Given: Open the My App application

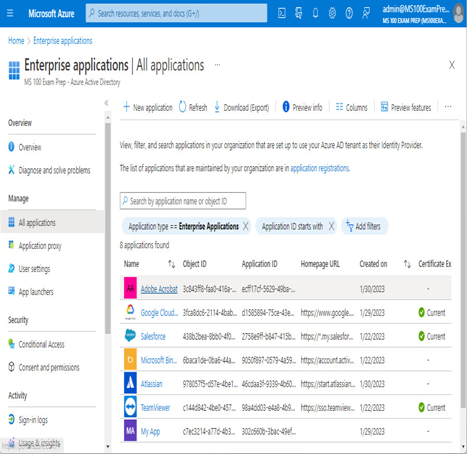Looking at the screenshot, I should [x=150, y=432].
